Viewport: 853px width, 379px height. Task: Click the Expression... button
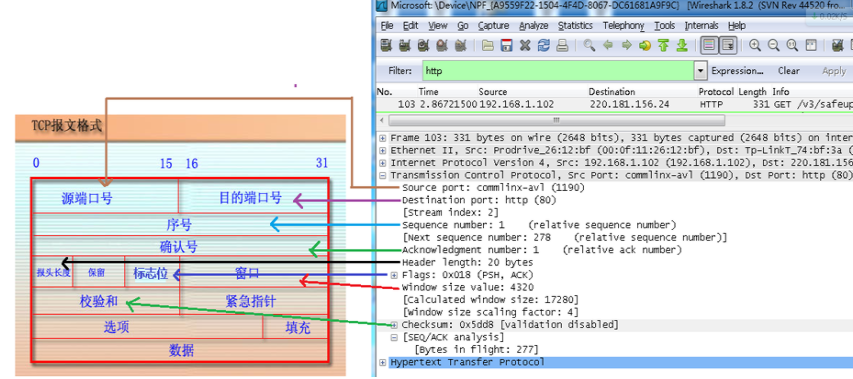coord(737,71)
